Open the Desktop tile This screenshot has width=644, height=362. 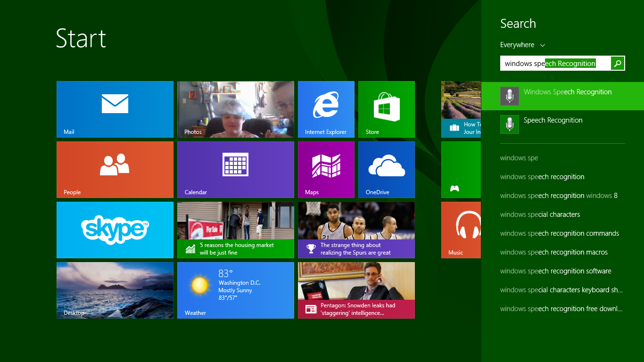click(115, 290)
